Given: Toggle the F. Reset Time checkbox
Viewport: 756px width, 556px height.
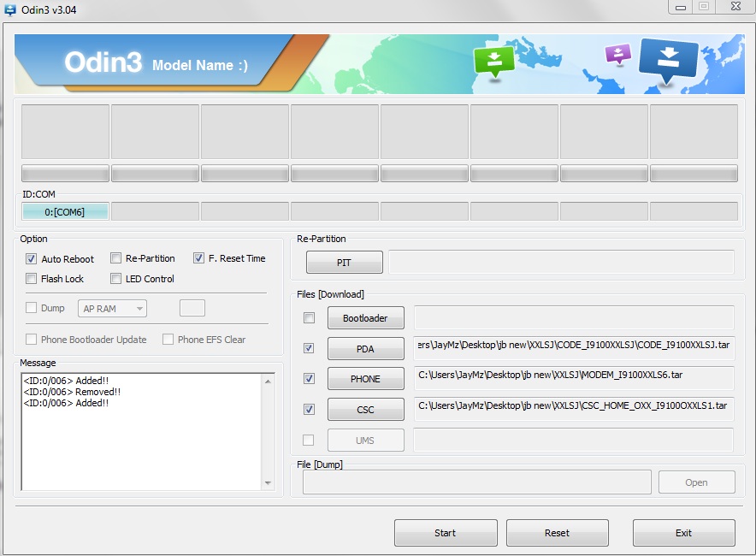Looking at the screenshot, I should [198, 258].
